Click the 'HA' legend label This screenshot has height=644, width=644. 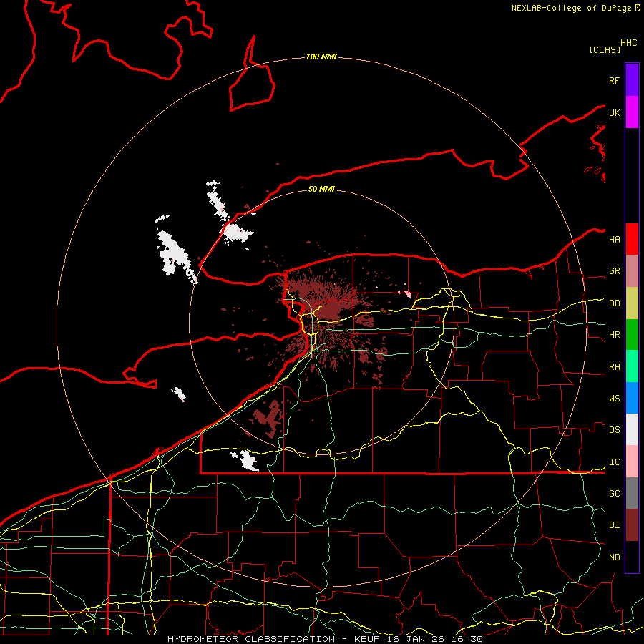[x=614, y=240]
